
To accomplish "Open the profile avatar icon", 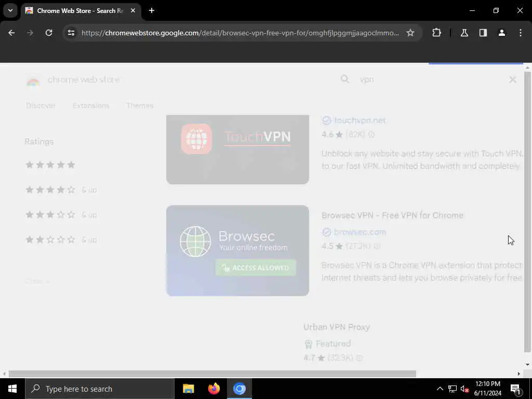I will [x=502, y=33].
